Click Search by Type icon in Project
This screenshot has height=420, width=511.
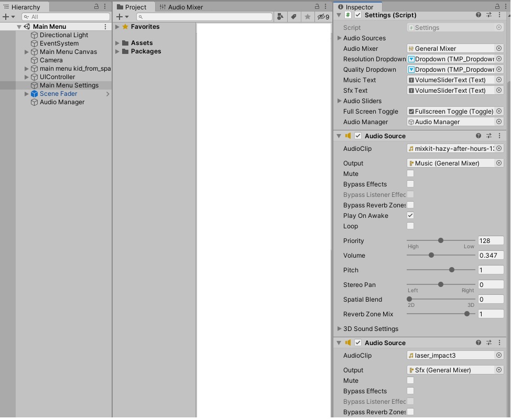click(280, 17)
